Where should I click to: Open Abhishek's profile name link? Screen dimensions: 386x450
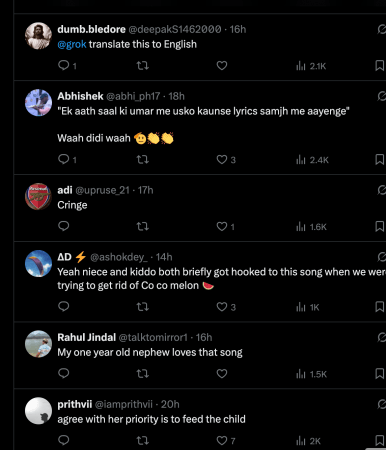pos(80,96)
